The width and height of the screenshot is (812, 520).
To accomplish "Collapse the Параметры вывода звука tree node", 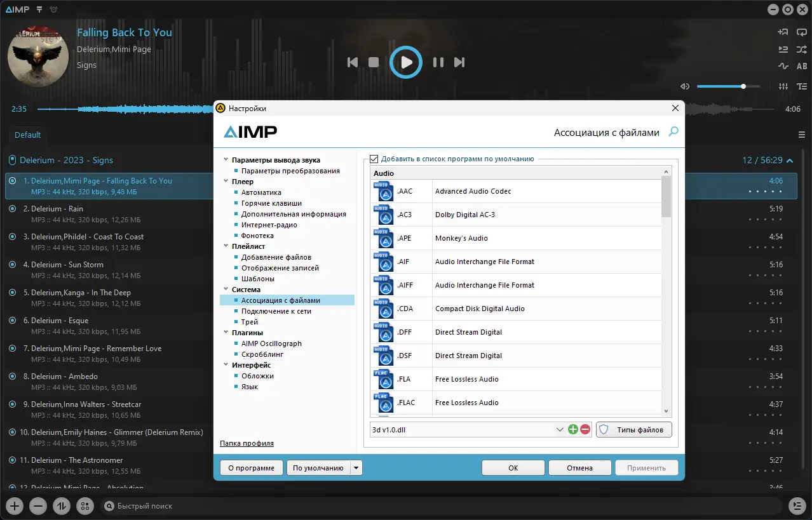I will pyautogui.click(x=226, y=160).
